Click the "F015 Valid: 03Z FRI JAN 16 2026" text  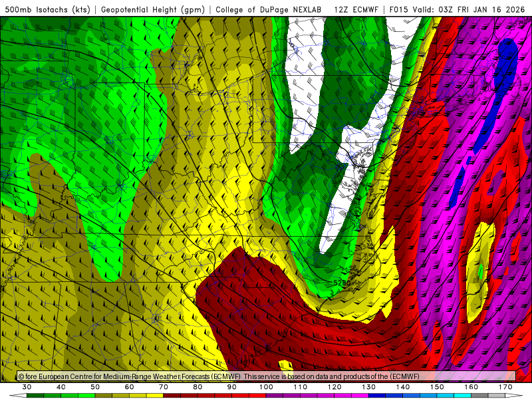457,9
